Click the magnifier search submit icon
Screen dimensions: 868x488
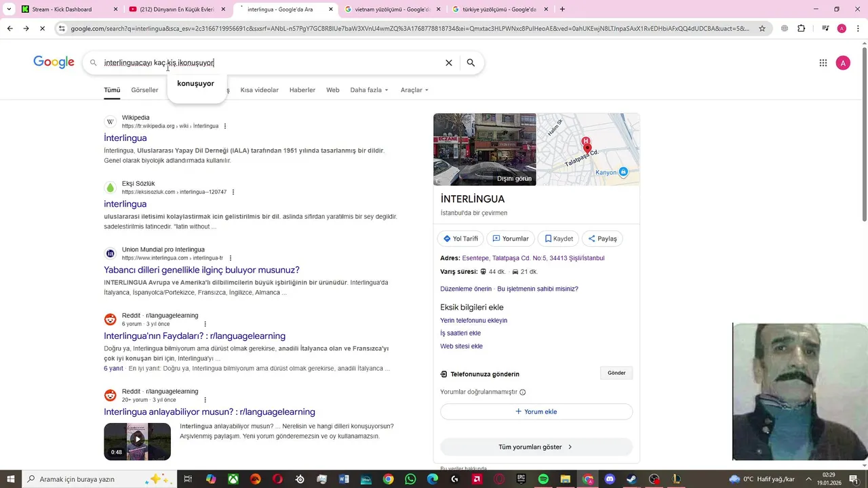click(471, 62)
